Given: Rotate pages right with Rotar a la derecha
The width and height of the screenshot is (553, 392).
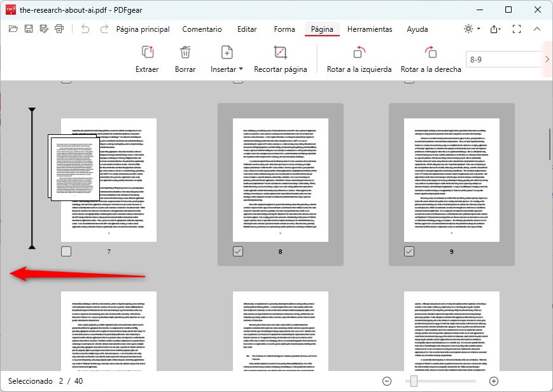Looking at the screenshot, I should [x=430, y=59].
